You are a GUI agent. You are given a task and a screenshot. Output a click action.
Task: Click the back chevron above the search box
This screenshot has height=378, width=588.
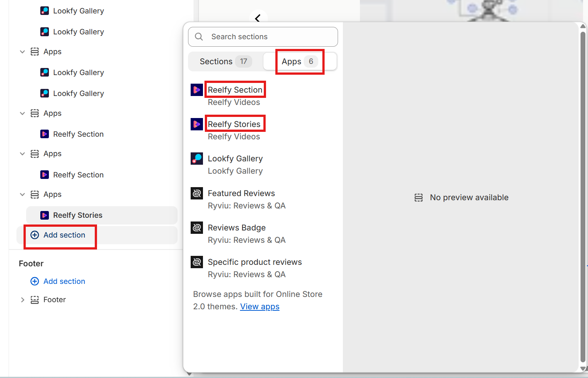click(257, 18)
